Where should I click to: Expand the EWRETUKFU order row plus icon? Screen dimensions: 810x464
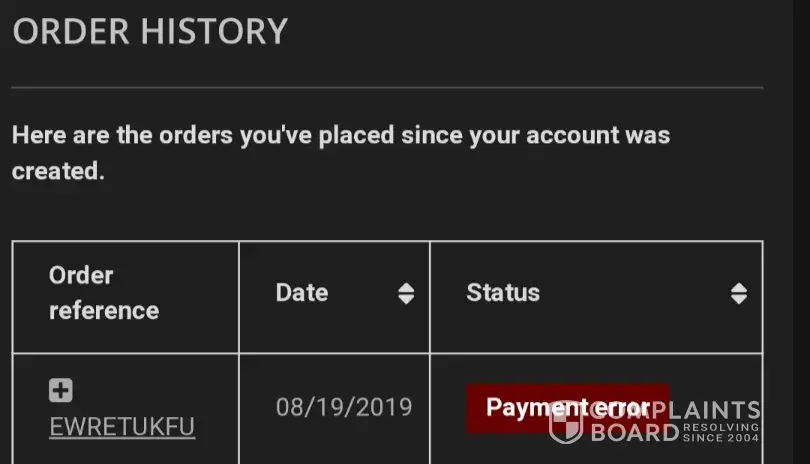coord(61,391)
